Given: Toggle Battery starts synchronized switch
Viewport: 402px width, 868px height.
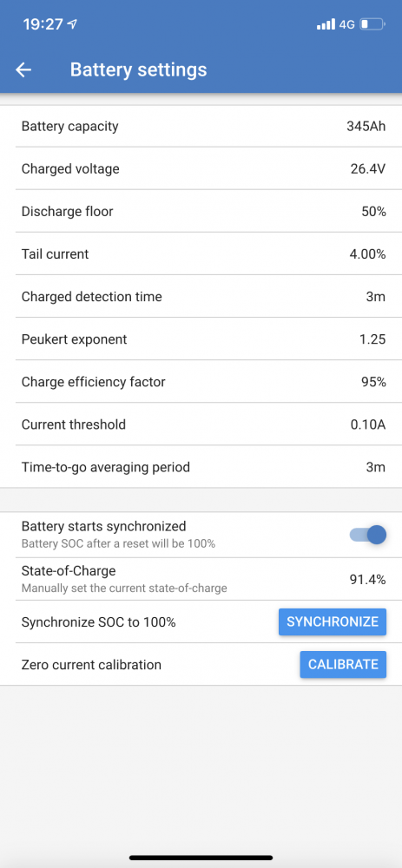Looking at the screenshot, I should coord(367,535).
